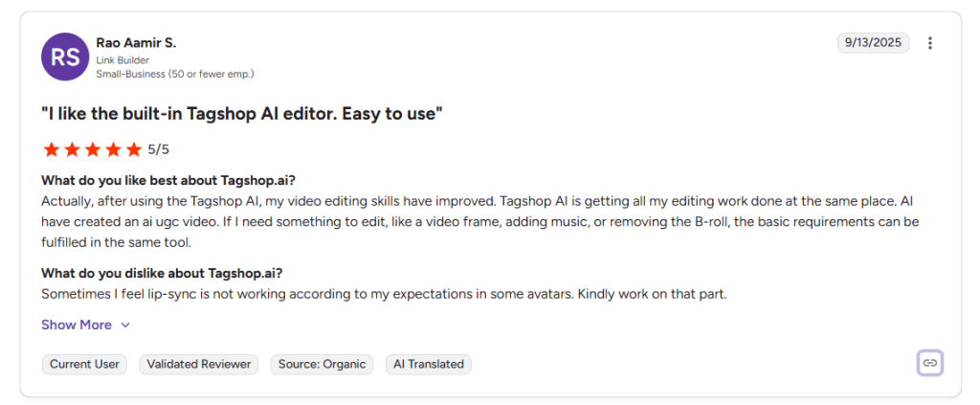
Task: Click the fourth rating star
Action: pyautogui.click(x=113, y=149)
